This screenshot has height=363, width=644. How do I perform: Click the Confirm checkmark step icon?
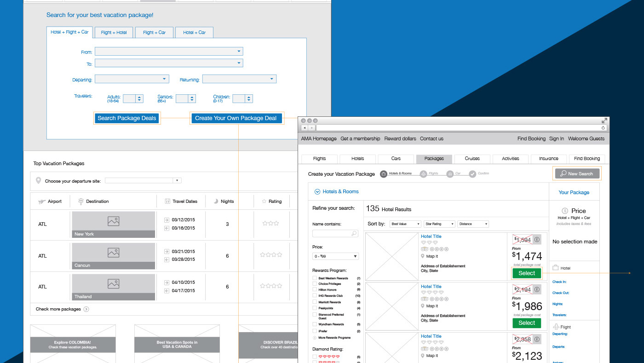[x=472, y=174]
